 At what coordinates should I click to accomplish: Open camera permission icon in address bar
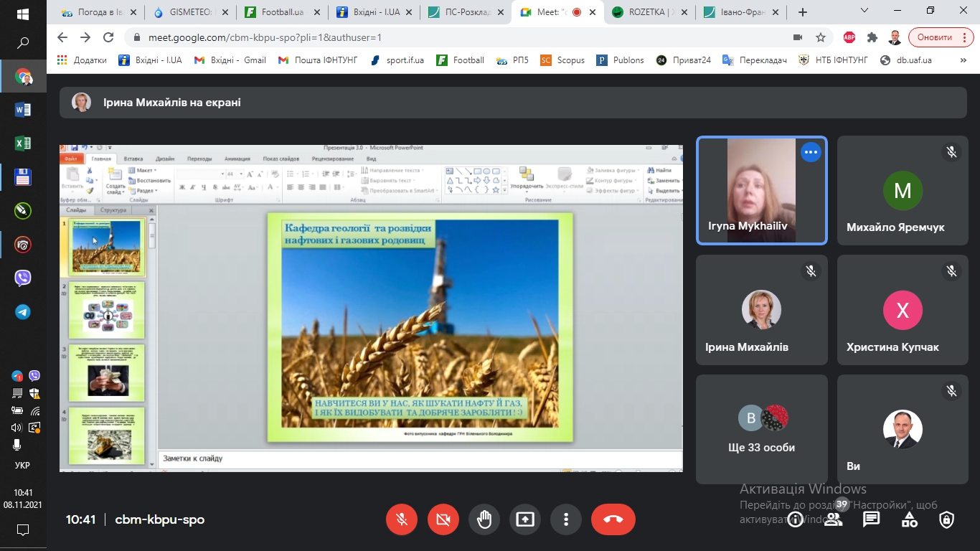tap(797, 37)
